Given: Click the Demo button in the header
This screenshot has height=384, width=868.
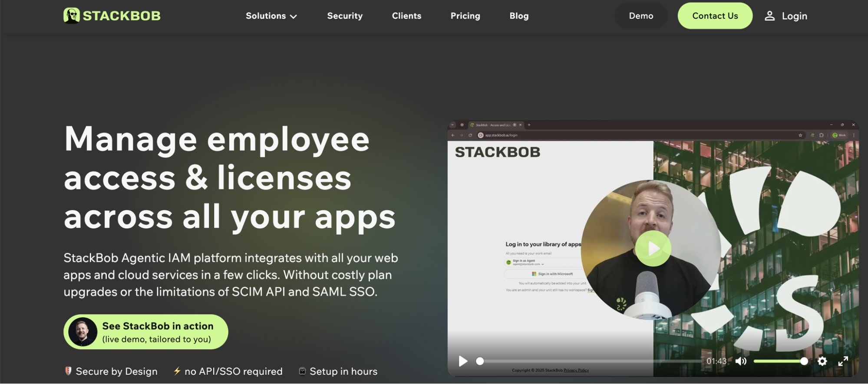Looking at the screenshot, I should click(x=641, y=16).
